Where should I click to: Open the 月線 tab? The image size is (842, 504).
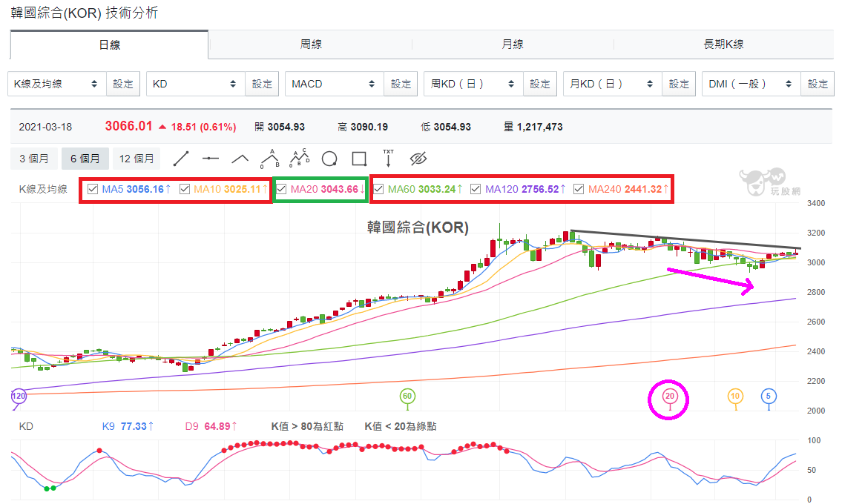click(513, 44)
